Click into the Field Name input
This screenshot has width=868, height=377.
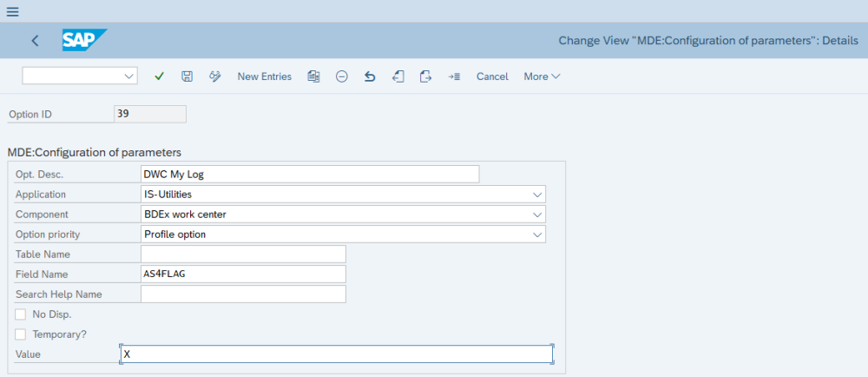243,274
